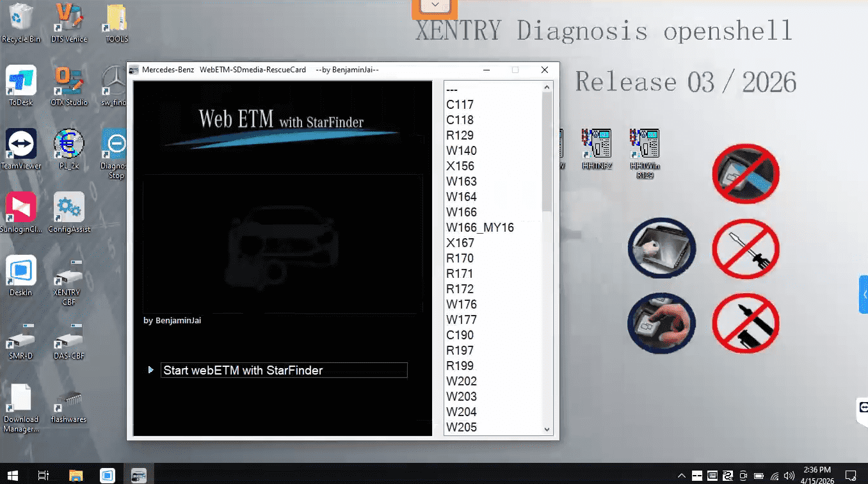Choose R199 from the model list

pyautogui.click(x=493, y=366)
